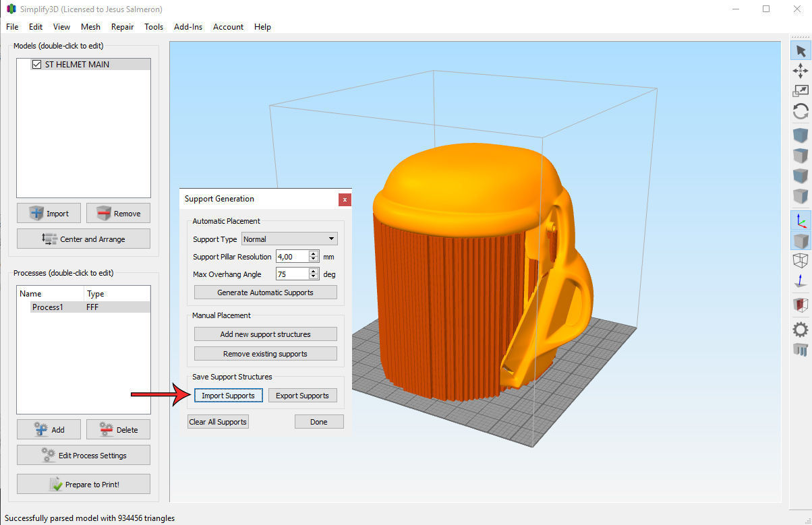Image resolution: width=812 pixels, height=525 pixels.
Task: Close the Support Generation dialog
Action: point(345,199)
